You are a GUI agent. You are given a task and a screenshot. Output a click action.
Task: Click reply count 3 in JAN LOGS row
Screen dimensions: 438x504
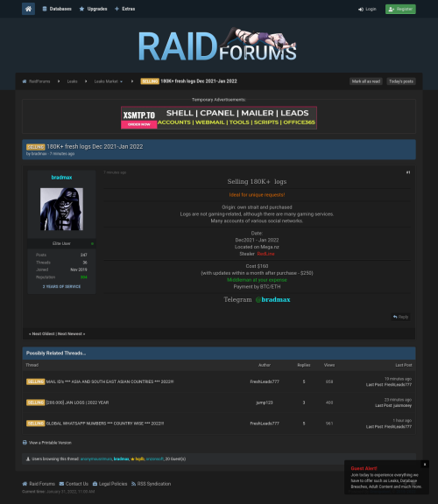tap(304, 402)
